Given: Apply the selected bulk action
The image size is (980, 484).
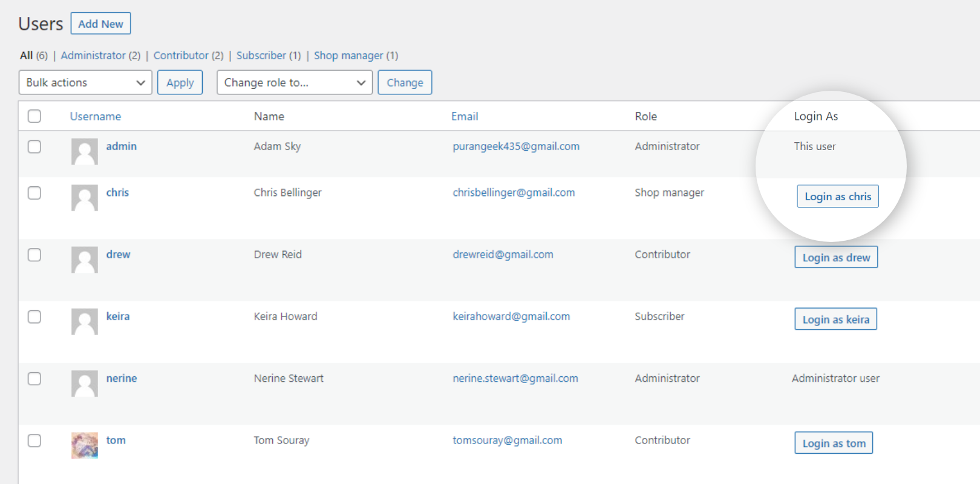Looking at the screenshot, I should pyautogui.click(x=180, y=82).
